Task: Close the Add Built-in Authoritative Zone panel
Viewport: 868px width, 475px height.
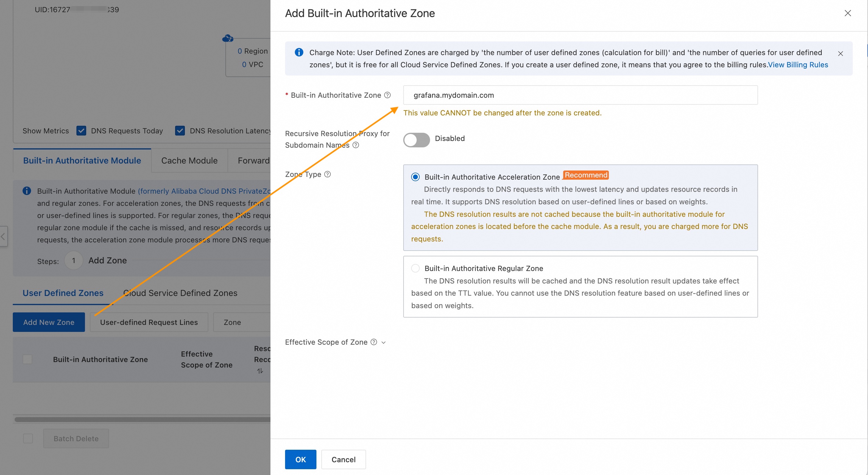Action: coord(848,13)
